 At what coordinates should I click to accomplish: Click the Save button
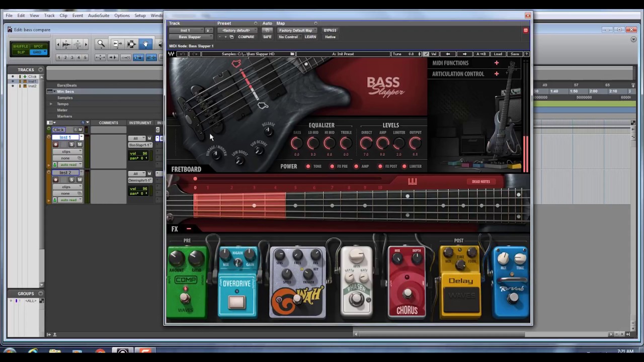tap(514, 54)
